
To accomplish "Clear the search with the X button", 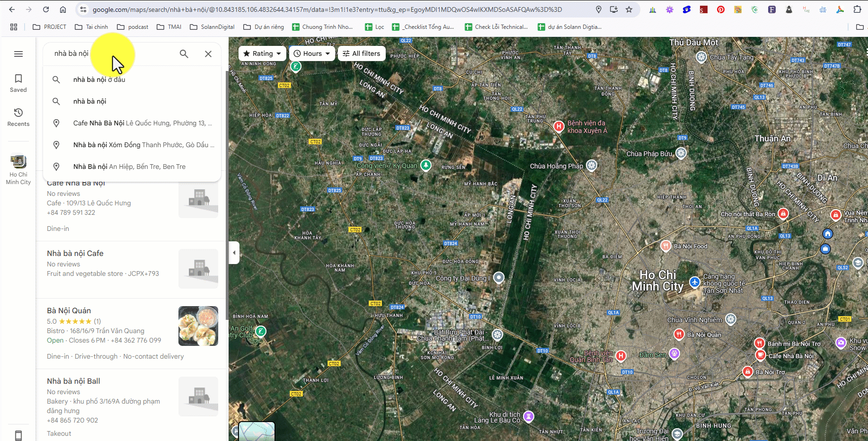I will click(x=208, y=54).
